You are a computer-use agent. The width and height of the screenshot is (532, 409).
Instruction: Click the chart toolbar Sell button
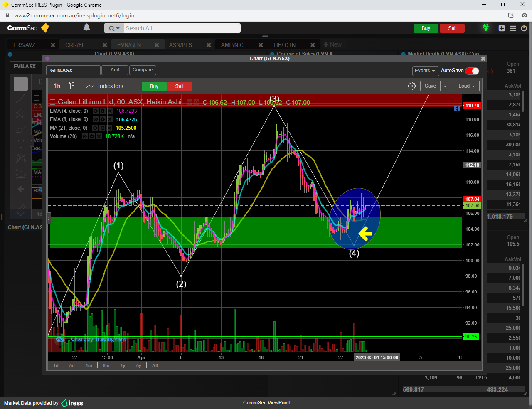179,86
